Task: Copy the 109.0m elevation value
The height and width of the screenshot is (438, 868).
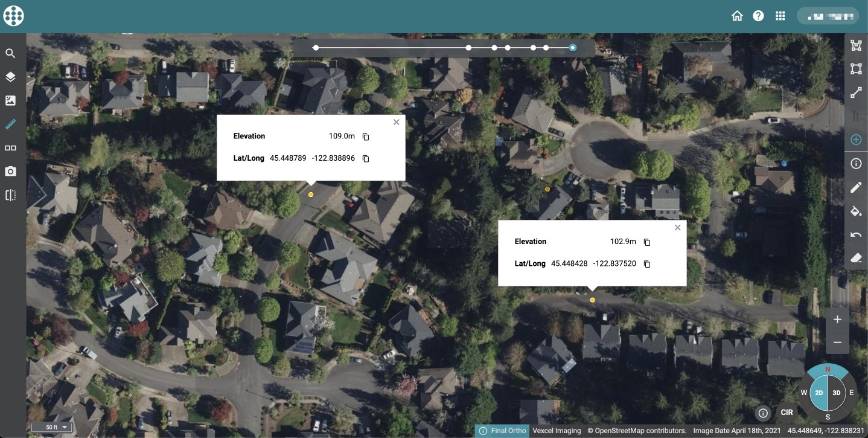Action: [x=366, y=137]
